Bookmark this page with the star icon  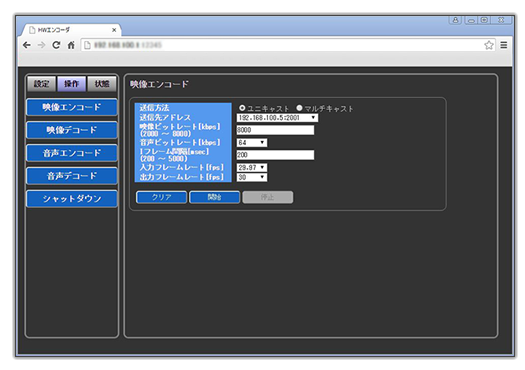click(489, 45)
